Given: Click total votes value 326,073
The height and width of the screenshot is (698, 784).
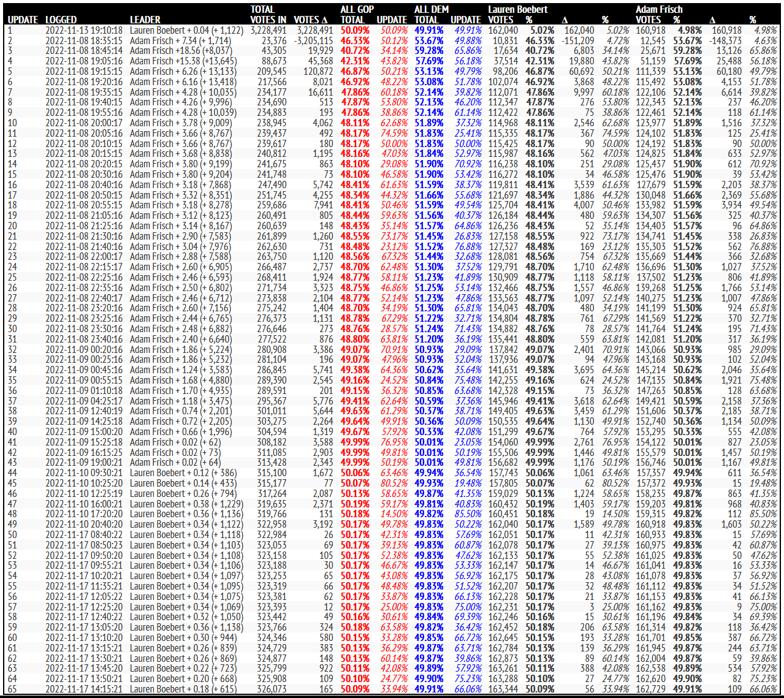Looking at the screenshot, I should 271,689.
